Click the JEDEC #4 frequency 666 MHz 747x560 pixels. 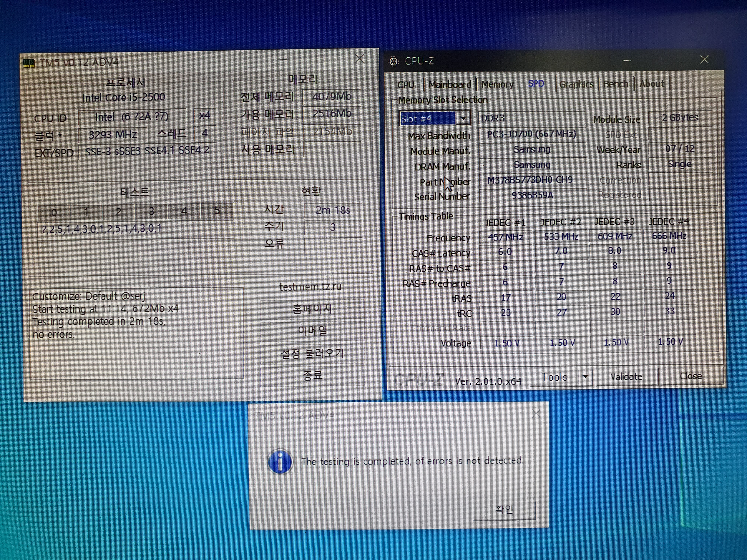click(x=669, y=236)
